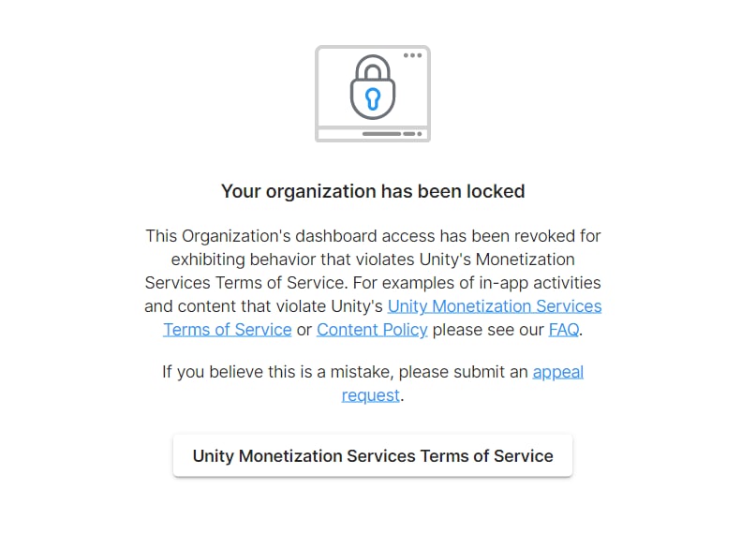This screenshot has width=756, height=534.
Task: Click the "Terms of Service" link before "or"
Action: point(227,330)
